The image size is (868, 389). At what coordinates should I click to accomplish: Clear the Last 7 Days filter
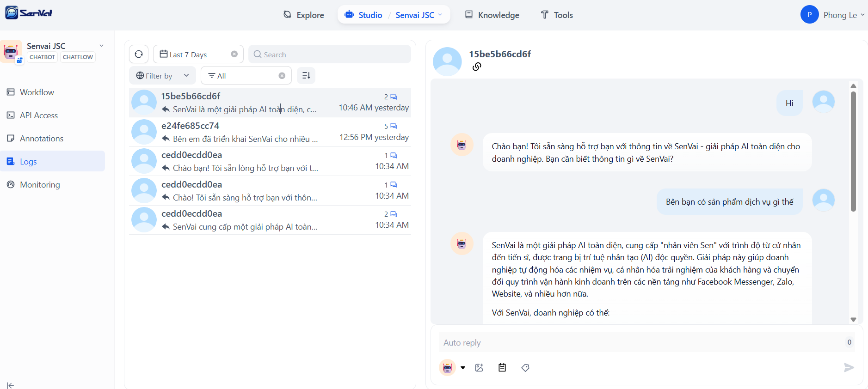234,54
